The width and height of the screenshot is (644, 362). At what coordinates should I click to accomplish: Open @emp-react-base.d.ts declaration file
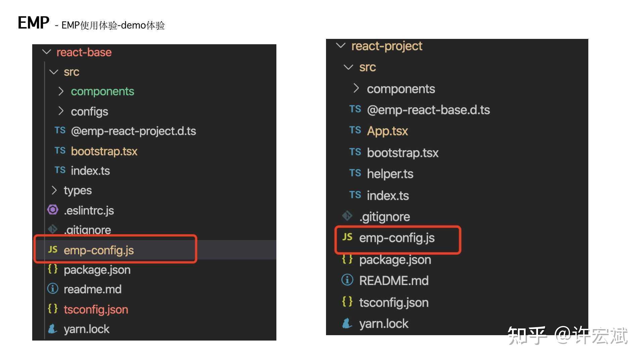428,110
